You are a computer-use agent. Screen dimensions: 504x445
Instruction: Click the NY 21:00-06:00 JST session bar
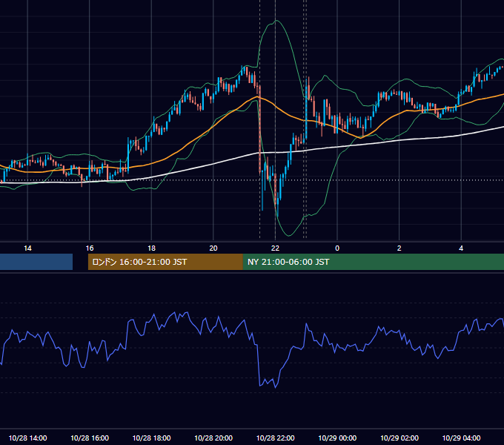[x=373, y=262]
